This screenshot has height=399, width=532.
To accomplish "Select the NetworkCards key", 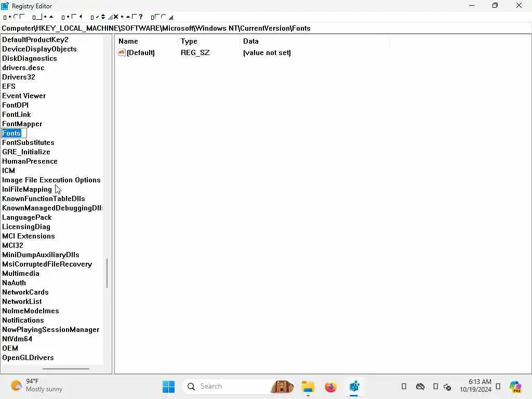I will (25, 292).
